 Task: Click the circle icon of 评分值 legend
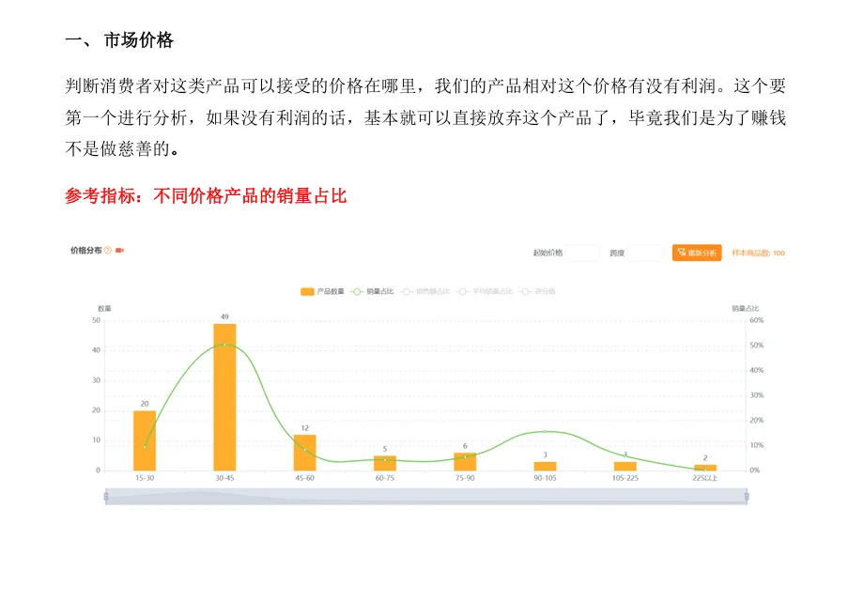(x=525, y=291)
